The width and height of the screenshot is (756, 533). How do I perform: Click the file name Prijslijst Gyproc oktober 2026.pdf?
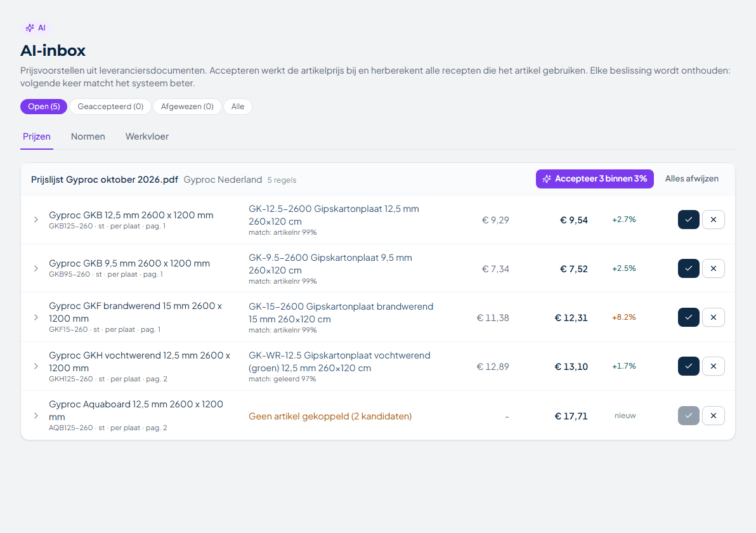tap(105, 180)
